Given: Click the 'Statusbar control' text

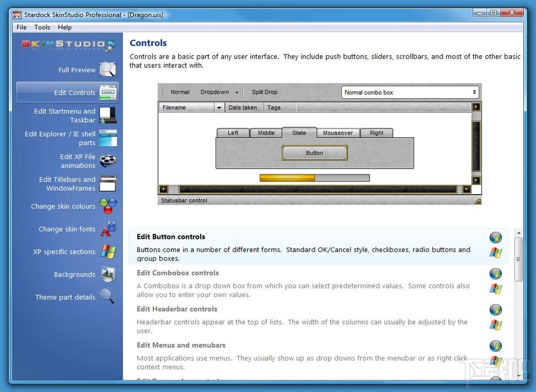Looking at the screenshot, I should (x=184, y=201).
